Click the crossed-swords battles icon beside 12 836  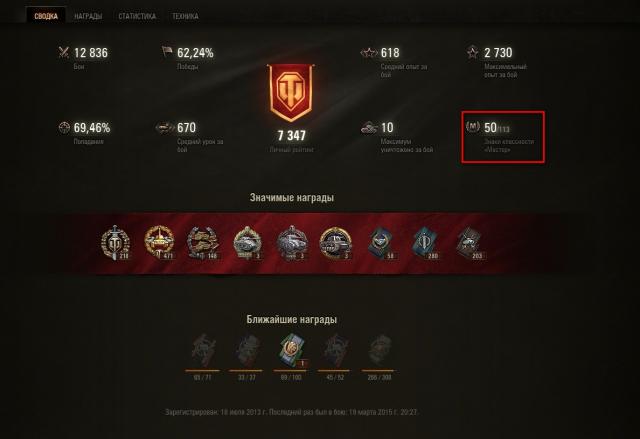pyautogui.click(x=64, y=52)
